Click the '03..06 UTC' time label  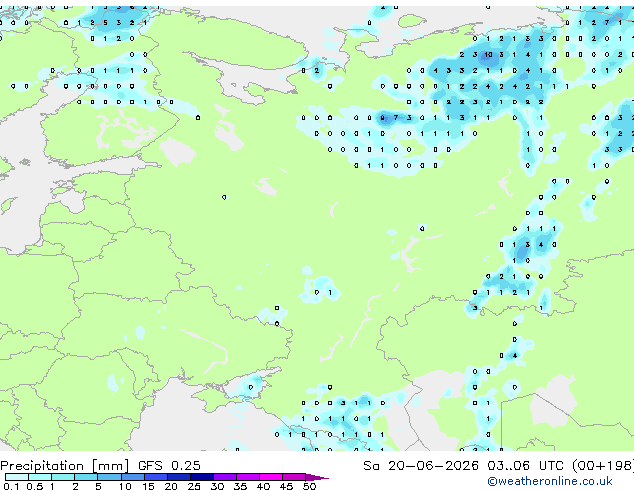525,466
